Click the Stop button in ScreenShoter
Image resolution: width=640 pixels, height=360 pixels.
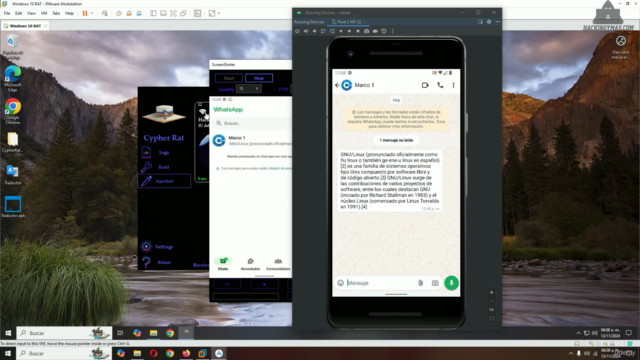click(x=259, y=78)
